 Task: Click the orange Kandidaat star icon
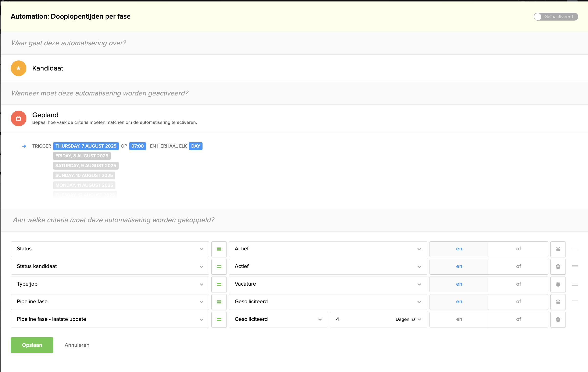point(19,68)
